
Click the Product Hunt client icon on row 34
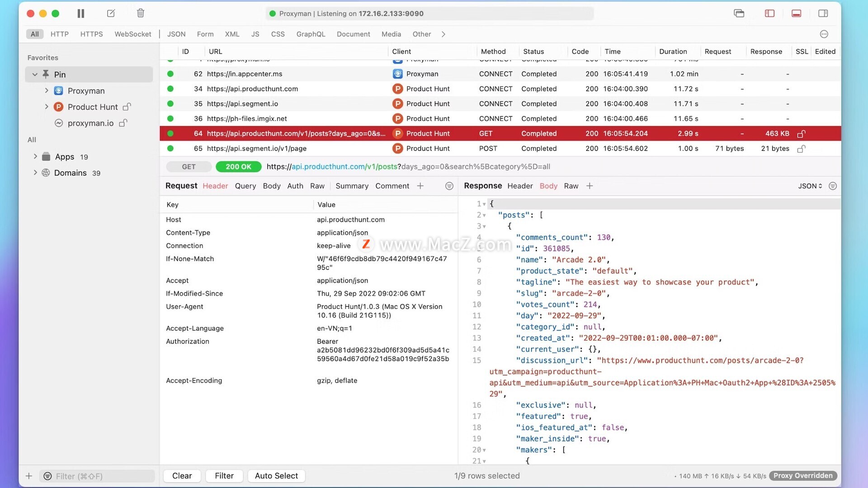[397, 89]
